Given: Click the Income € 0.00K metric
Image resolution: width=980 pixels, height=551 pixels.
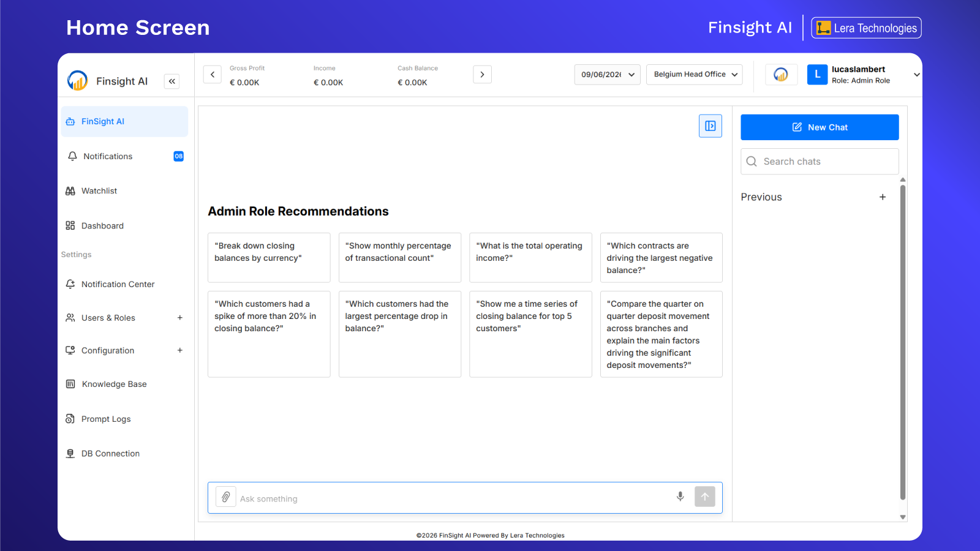Looking at the screenshot, I should [x=328, y=75].
